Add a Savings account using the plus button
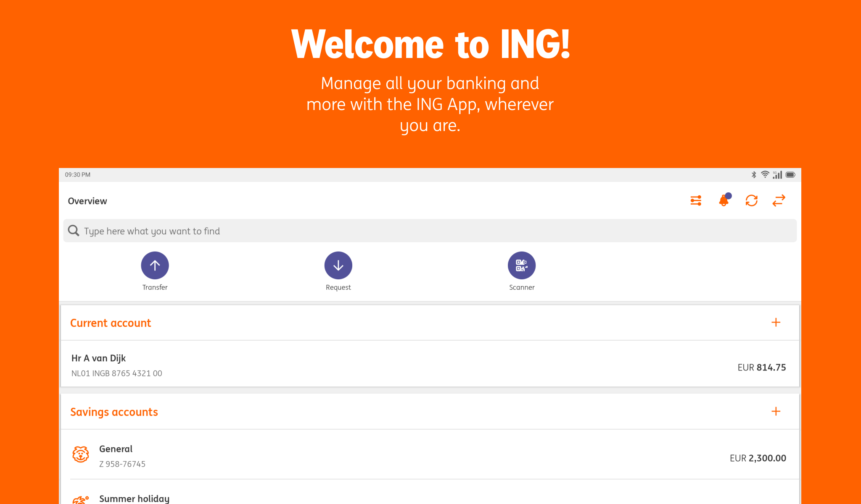 coord(776,412)
